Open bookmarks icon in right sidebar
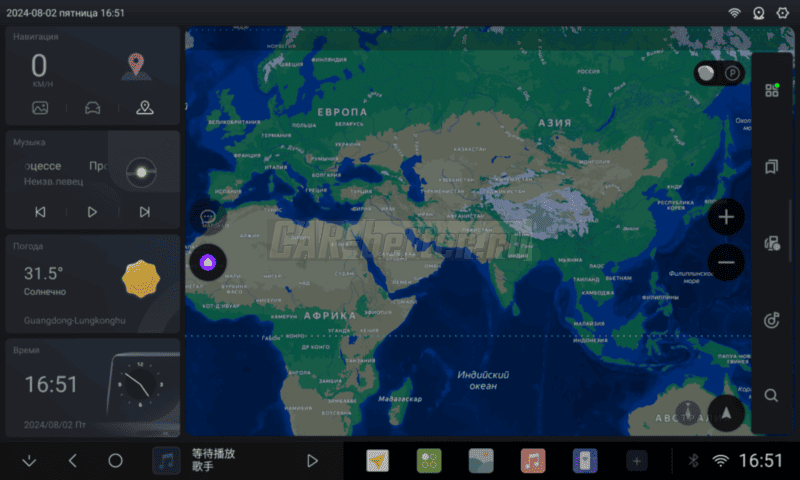This screenshot has height=480, width=800. pyautogui.click(x=771, y=166)
